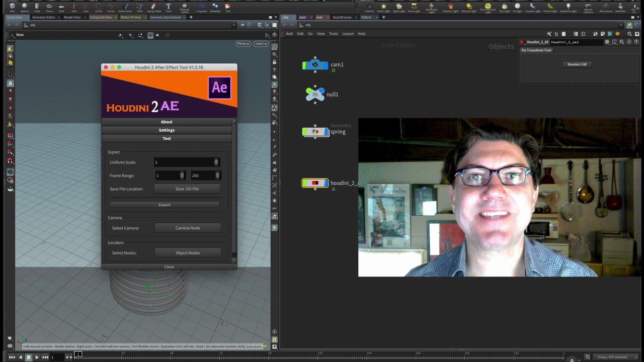Add a Spot Light from the shelf

pyautogui.click(x=399, y=8)
